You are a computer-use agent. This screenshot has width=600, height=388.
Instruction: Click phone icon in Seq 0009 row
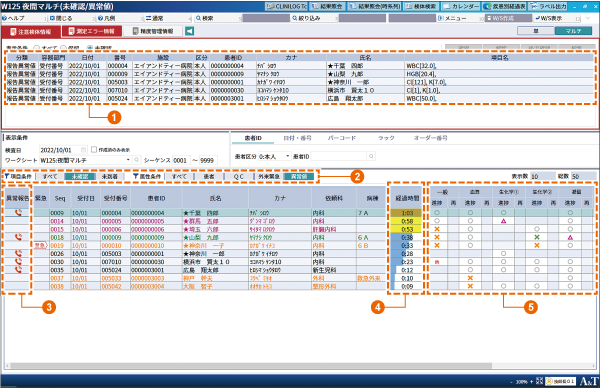click(x=18, y=212)
